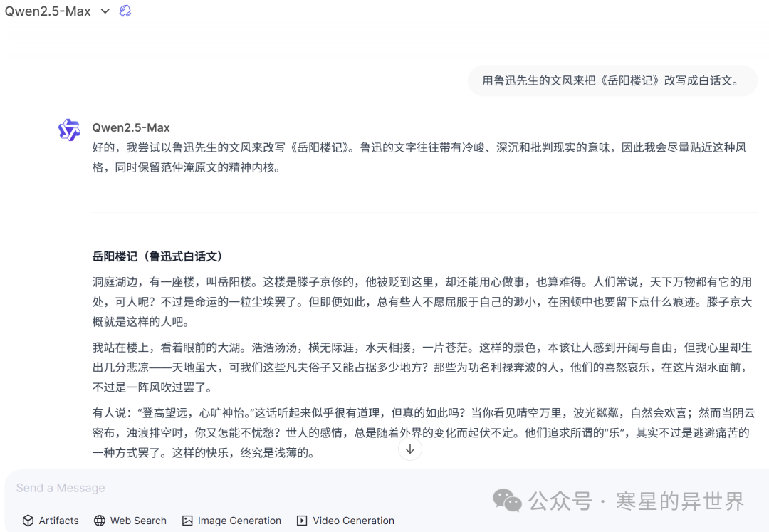Viewport: 769px width, 532px height.
Task: Open the Qwen2.5-Max model selector
Action: [48, 11]
